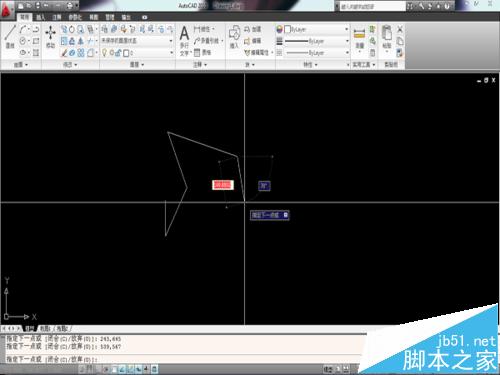This screenshot has height=375, width=500.
Task: Select the Move (移动) tool
Action: (x=50, y=37)
